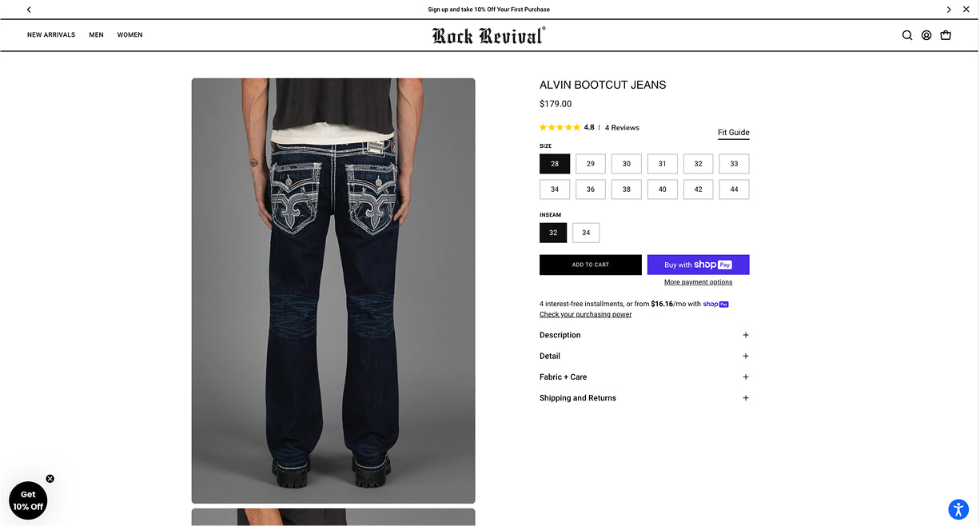
Task: Click the Rock Revival logo
Action: pyautogui.click(x=488, y=35)
